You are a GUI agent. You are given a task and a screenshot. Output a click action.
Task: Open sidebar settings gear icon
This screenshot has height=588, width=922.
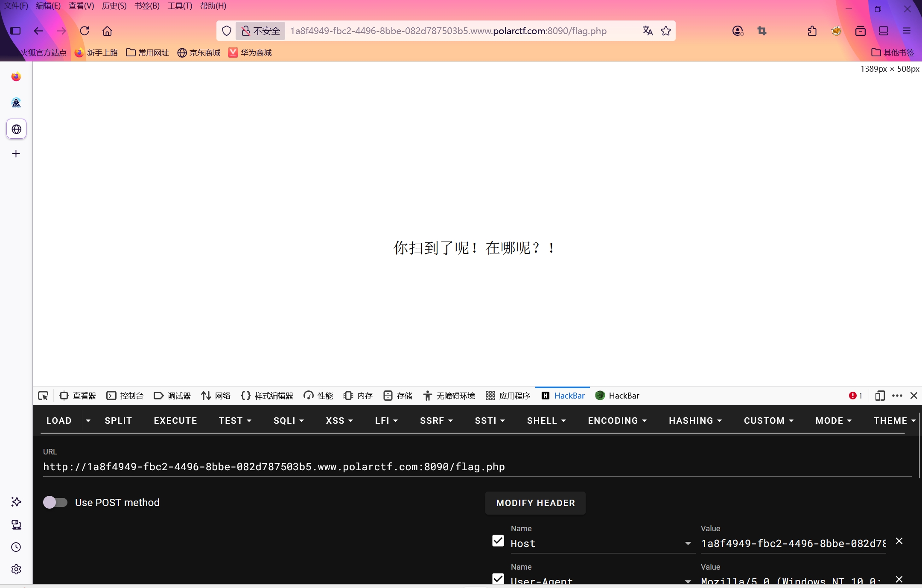16,569
